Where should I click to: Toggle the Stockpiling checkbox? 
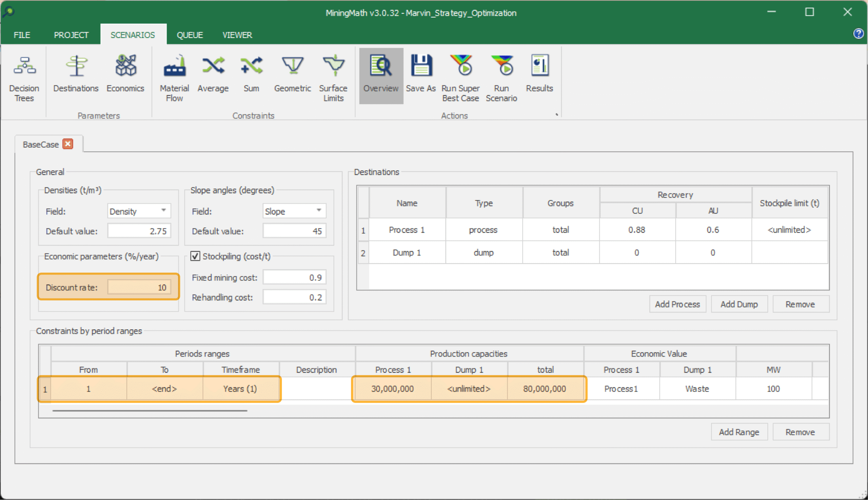tap(195, 256)
